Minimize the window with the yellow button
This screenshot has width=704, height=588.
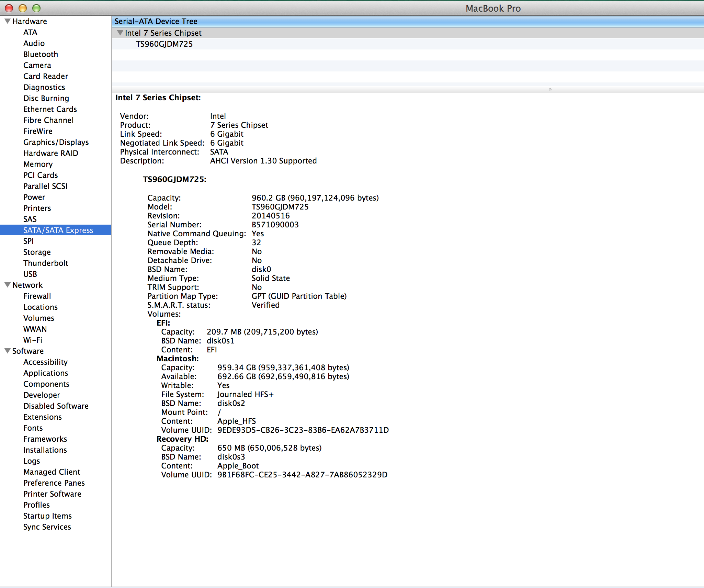23,8
